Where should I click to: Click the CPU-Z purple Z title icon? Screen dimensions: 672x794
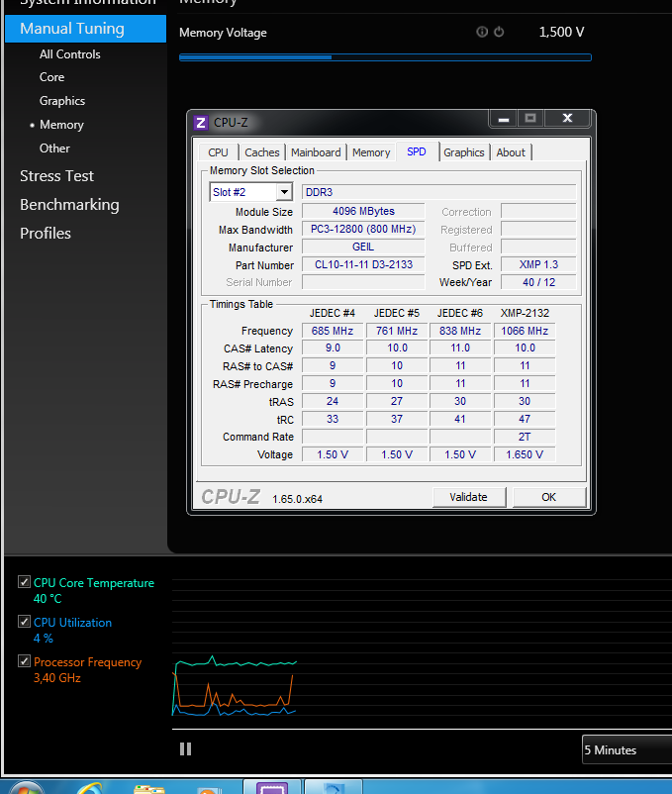(x=201, y=123)
